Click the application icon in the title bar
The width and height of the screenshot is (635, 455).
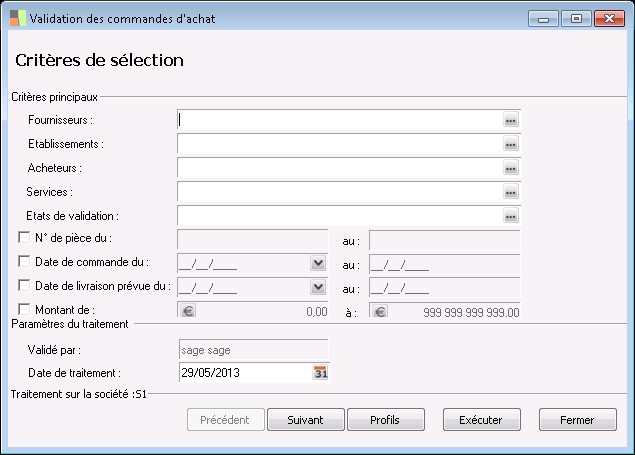point(18,18)
